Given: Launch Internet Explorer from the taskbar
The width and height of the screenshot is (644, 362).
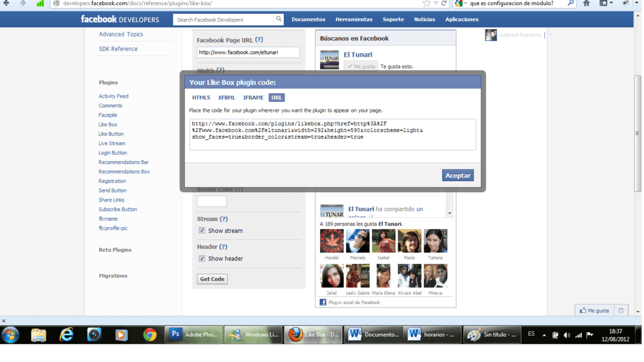Looking at the screenshot, I should [66, 335].
